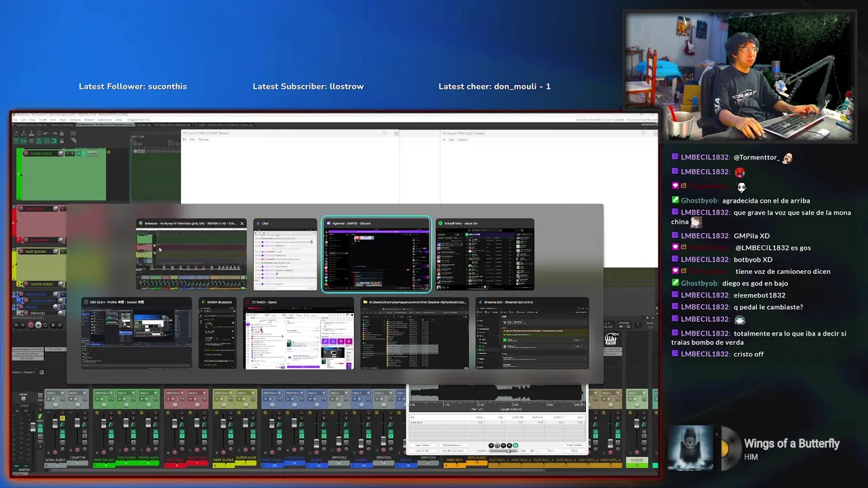Click New Project icon in REAPER toolbar
Screen dimensions: 868x488
point(16,133)
